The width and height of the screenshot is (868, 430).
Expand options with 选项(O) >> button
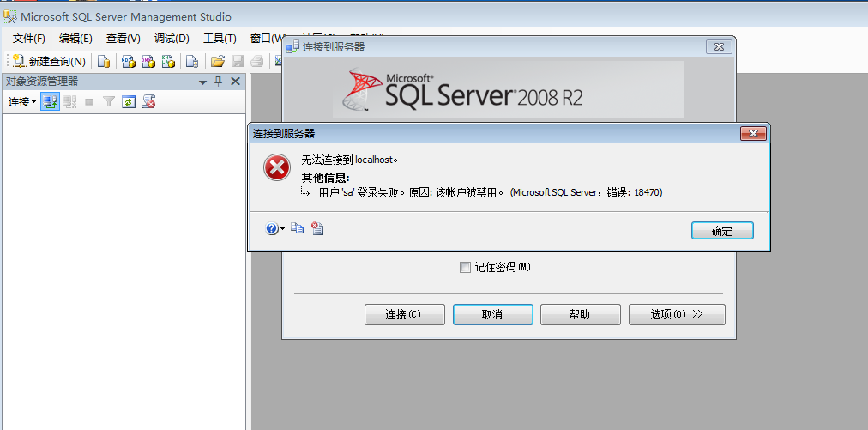pos(677,314)
